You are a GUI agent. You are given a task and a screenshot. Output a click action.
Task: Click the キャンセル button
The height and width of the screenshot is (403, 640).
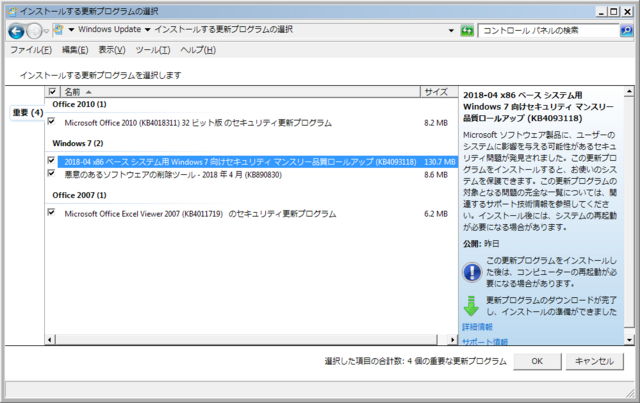coord(594,361)
